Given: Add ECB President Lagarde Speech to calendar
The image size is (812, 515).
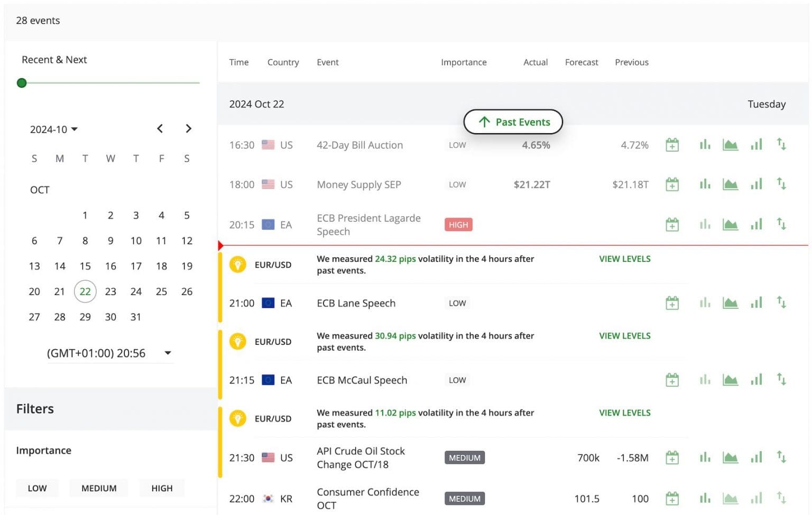Looking at the screenshot, I should [x=672, y=225].
